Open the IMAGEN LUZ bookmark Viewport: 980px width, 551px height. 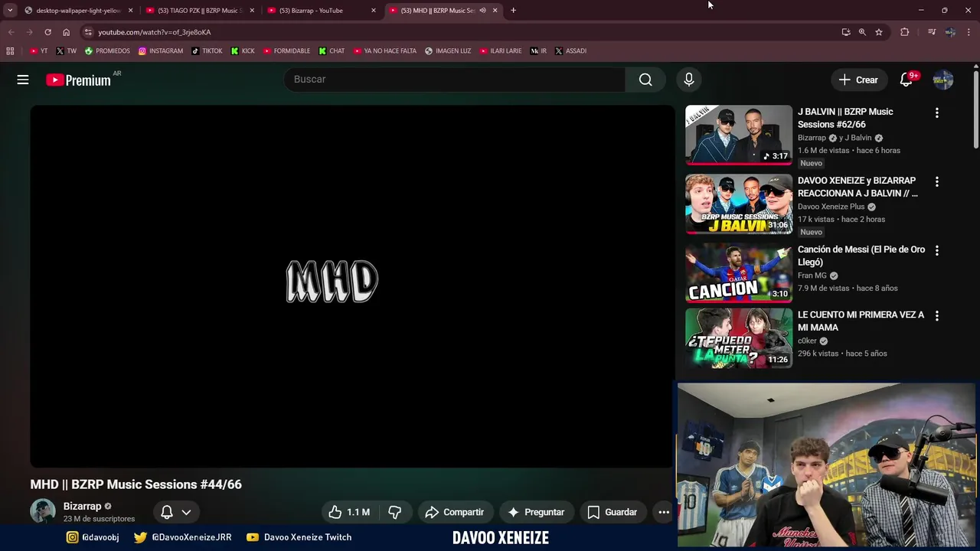tap(449, 51)
